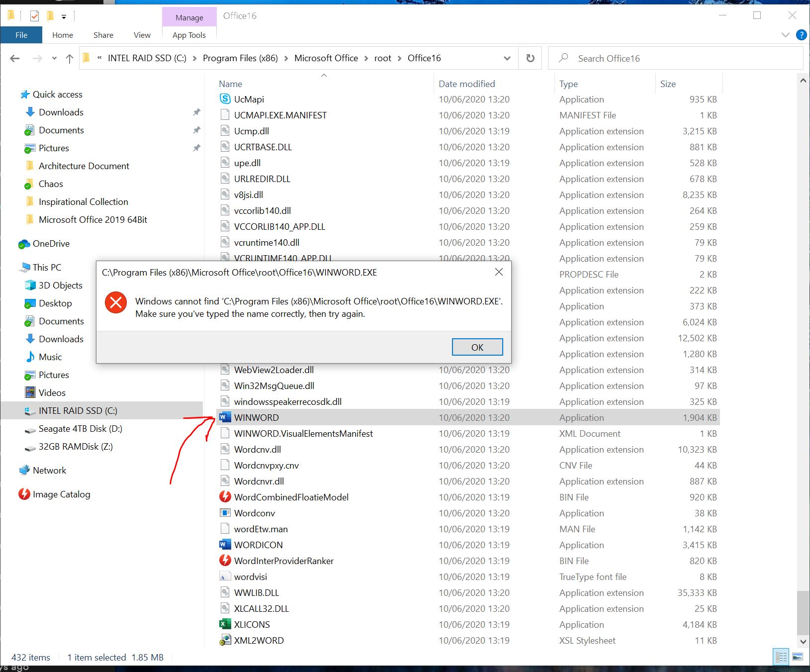The width and height of the screenshot is (810, 672).
Task: Click the Quick access star icon
Action: click(24, 95)
